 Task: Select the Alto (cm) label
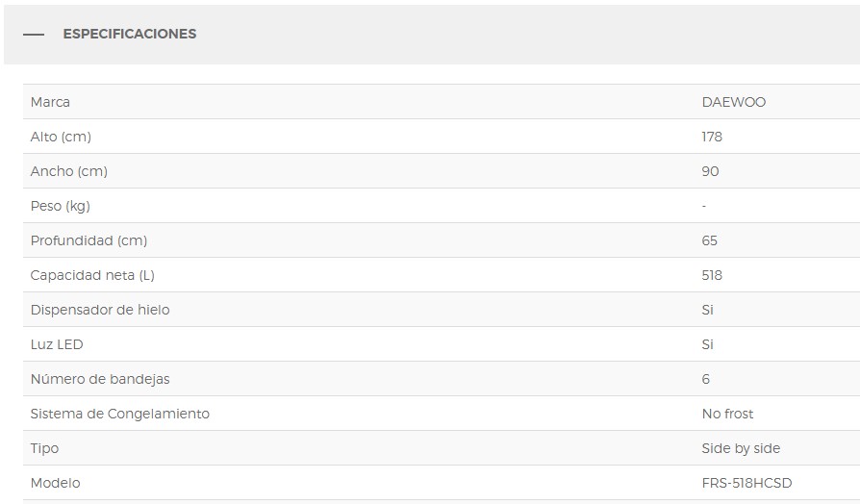pos(61,137)
